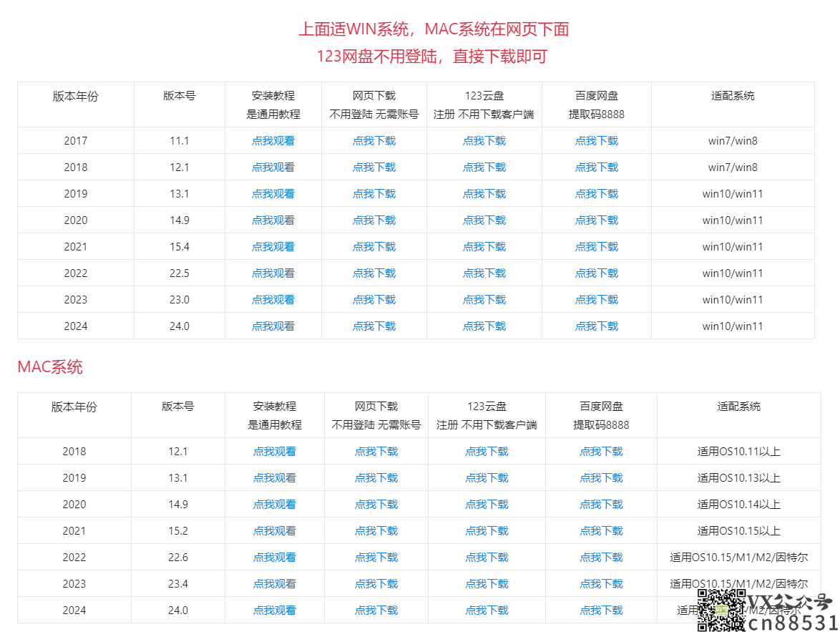This screenshot has height=632, width=840.
Task: Open 点我观看 in MAC OS10.13 row
Action: click(275, 478)
